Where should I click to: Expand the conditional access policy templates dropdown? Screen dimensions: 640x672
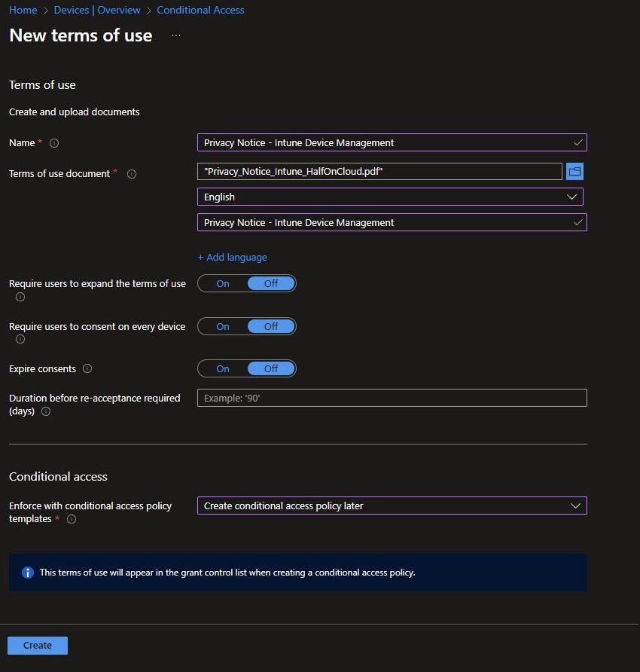tap(392, 506)
